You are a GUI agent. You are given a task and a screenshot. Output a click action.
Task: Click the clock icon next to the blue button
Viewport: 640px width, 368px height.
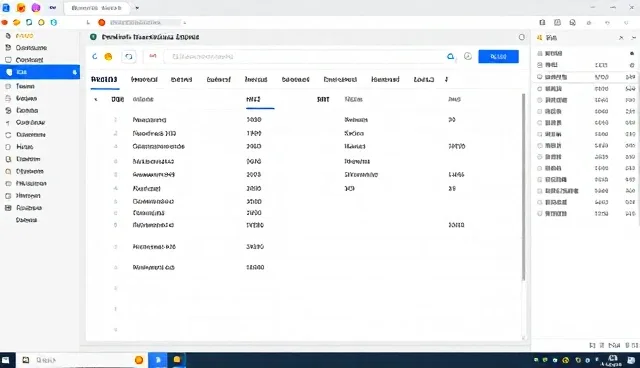(x=468, y=56)
